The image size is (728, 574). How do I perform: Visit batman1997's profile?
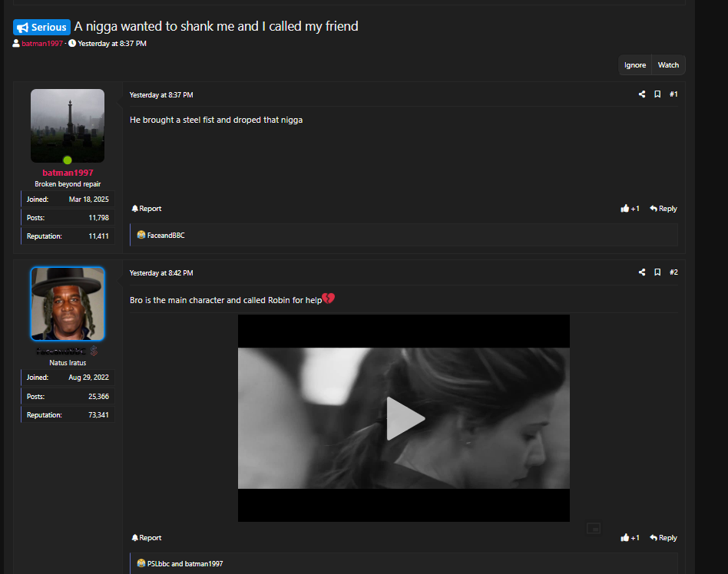pyautogui.click(x=68, y=173)
